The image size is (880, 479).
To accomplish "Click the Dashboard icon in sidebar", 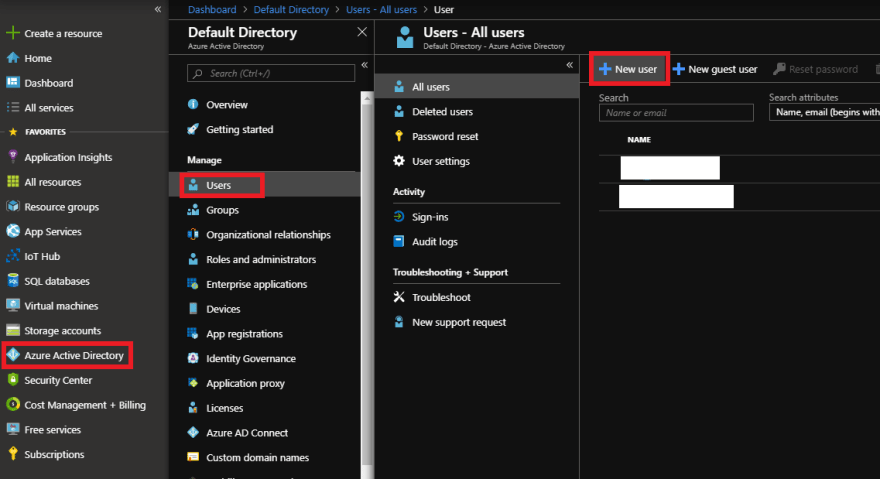I will [x=12, y=83].
